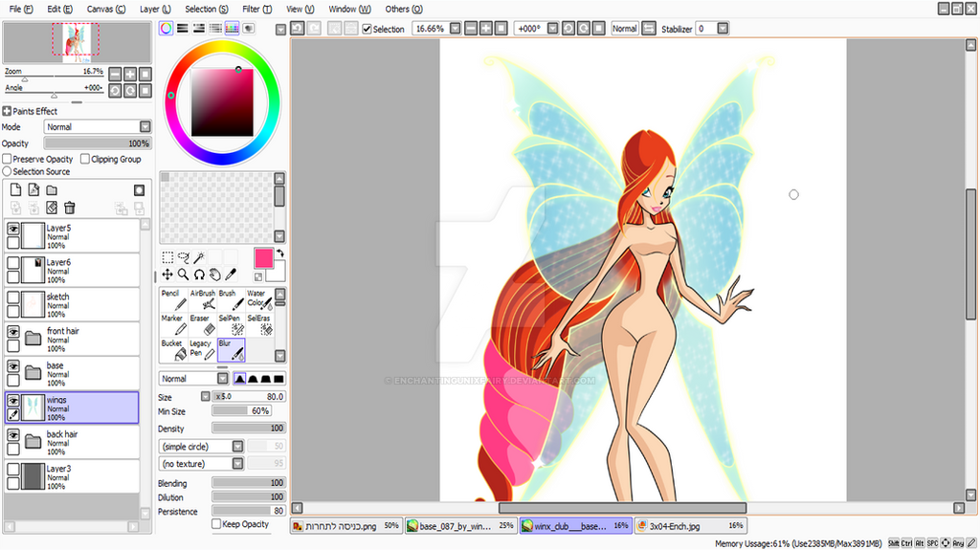Hide the back hair folder

pyautogui.click(x=13, y=435)
